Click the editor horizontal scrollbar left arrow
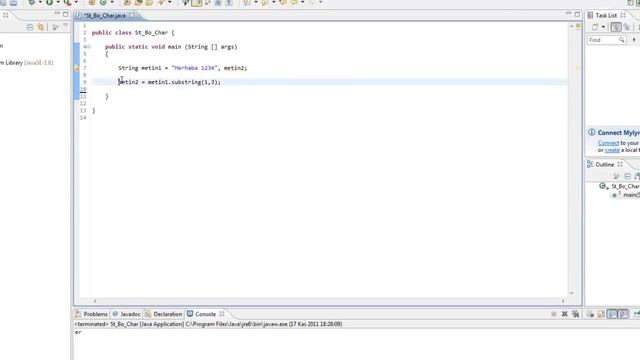Screen dimensions: 640x360 [95, 301]
